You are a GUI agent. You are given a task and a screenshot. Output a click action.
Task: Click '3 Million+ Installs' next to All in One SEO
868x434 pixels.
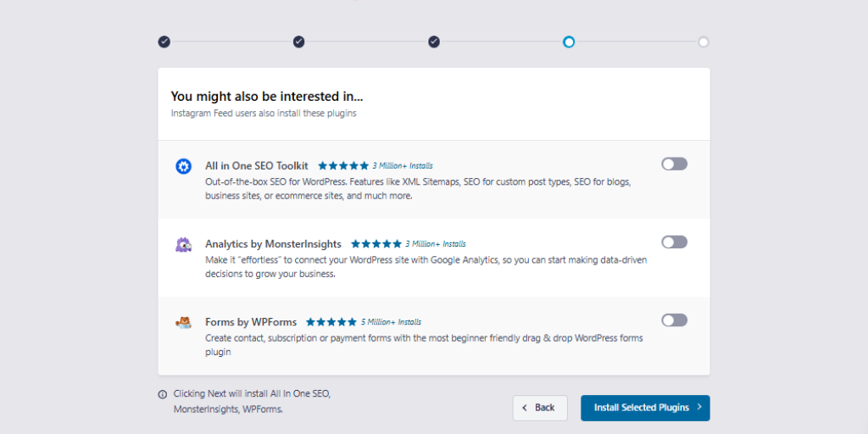(x=403, y=166)
